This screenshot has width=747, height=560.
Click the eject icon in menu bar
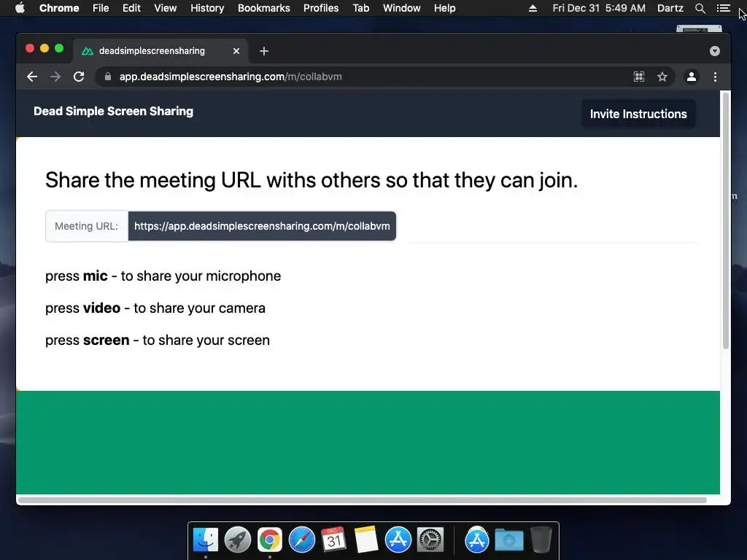point(533,8)
